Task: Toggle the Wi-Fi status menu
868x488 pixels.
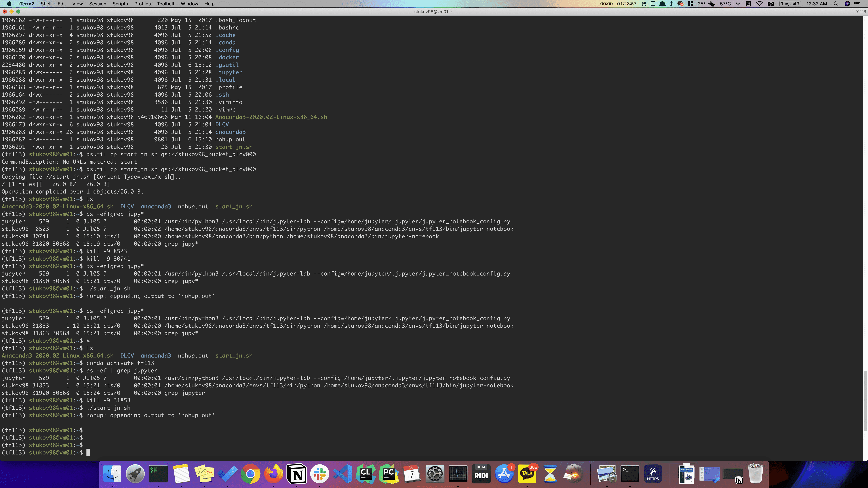Action: point(759,4)
